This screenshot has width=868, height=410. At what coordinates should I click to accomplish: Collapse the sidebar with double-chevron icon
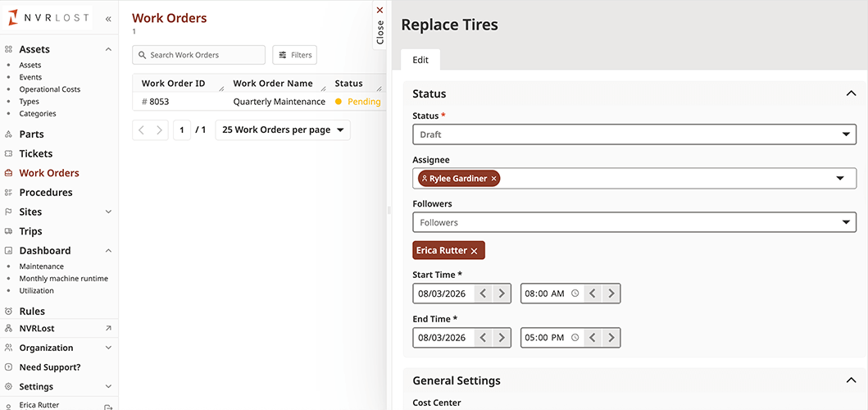tap(108, 18)
